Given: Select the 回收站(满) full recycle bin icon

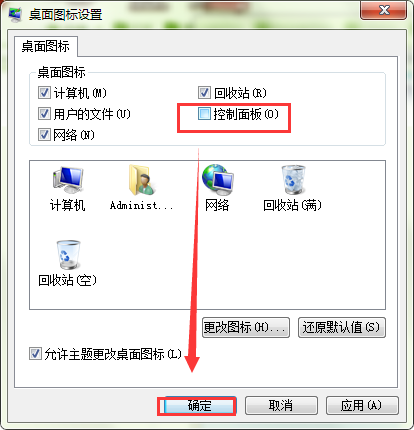Looking at the screenshot, I should (293, 180).
